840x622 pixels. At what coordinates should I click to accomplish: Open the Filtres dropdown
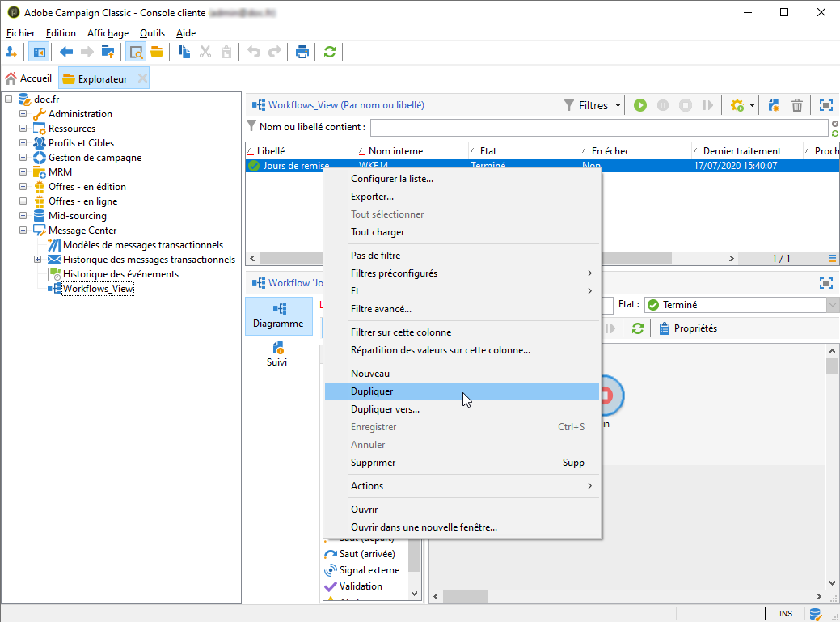(x=593, y=105)
